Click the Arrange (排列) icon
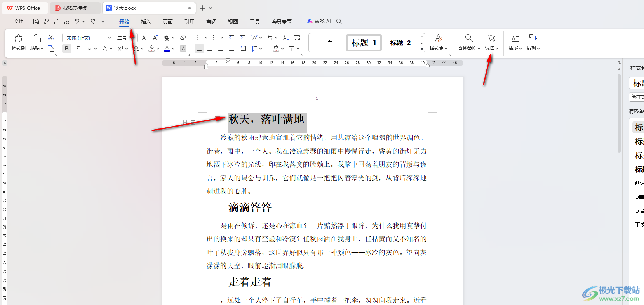This screenshot has height=305, width=644. pyautogui.click(x=533, y=38)
